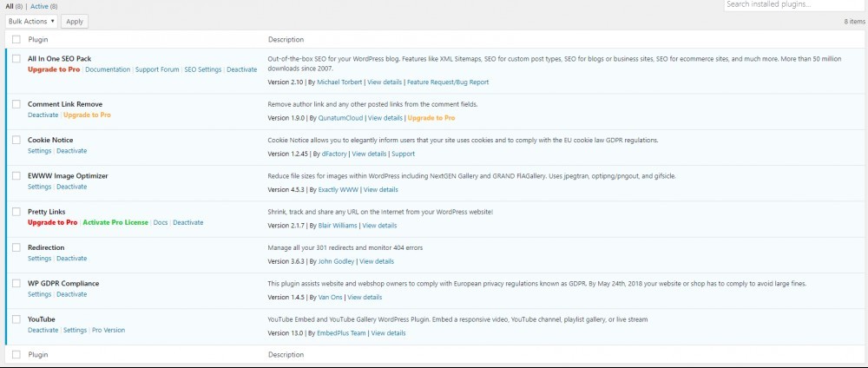
Task: Open author Michael Torbert link
Action: [x=340, y=82]
